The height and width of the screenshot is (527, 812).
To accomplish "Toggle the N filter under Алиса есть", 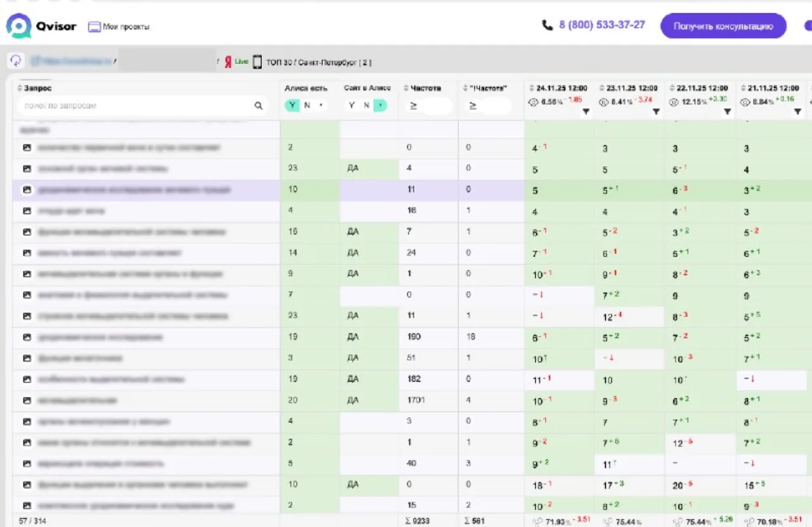I will point(307,105).
